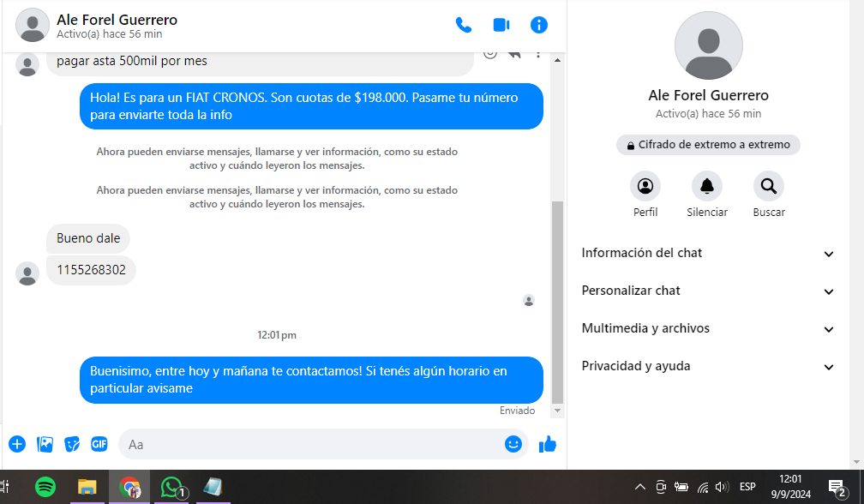Screen dimensions: 864x504
Task: Click the 'Cifrado de extremo a extremo' badge
Action: (x=708, y=145)
